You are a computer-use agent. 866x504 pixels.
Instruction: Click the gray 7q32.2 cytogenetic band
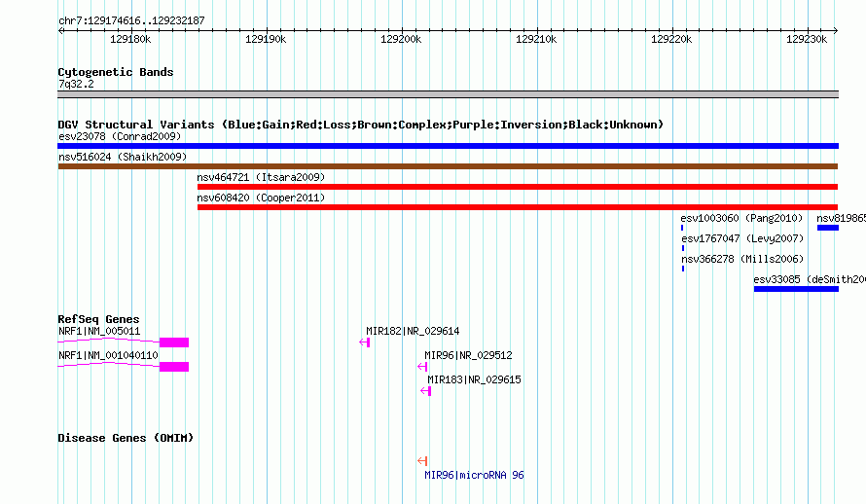[448, 94]
